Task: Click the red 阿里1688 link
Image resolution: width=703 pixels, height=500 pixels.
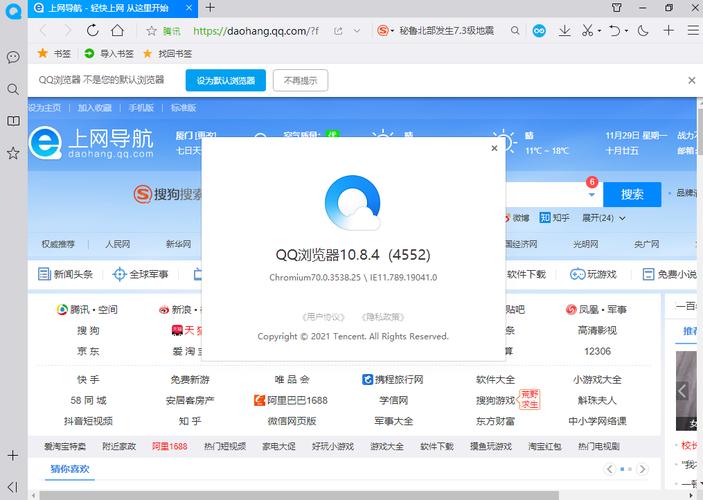Action: click(x=169, y=446)
